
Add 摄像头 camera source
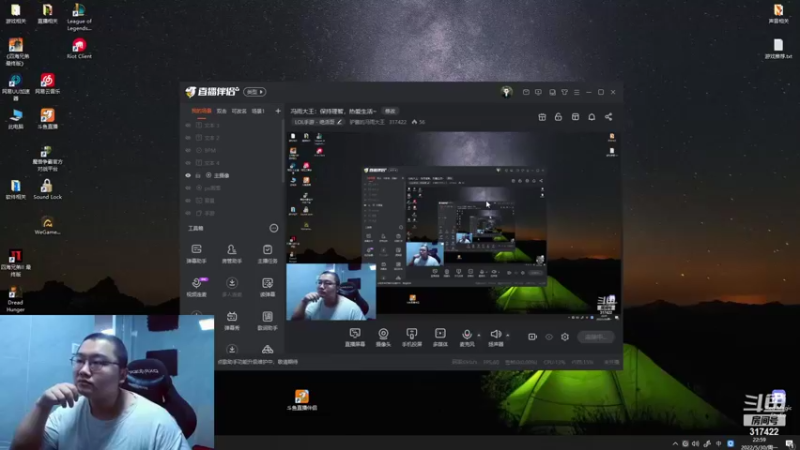pos(383,337)
